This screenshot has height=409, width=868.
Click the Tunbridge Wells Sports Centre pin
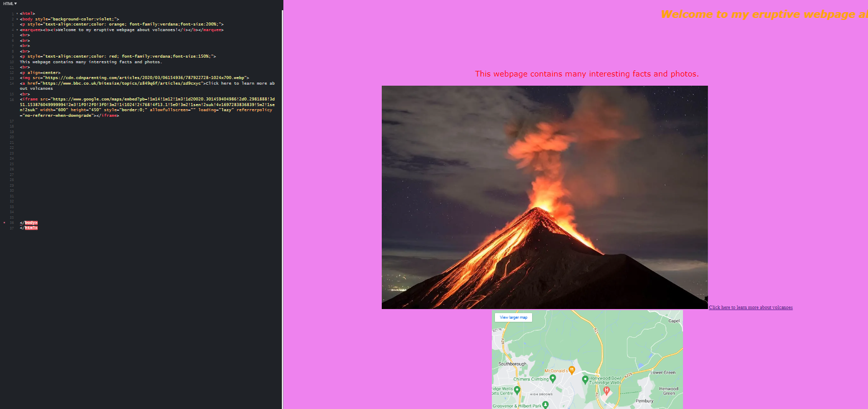click(x=517, y=390)
